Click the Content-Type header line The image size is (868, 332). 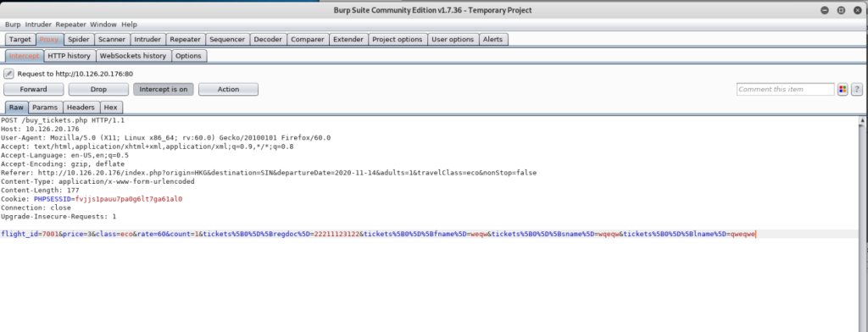(97, 181)
